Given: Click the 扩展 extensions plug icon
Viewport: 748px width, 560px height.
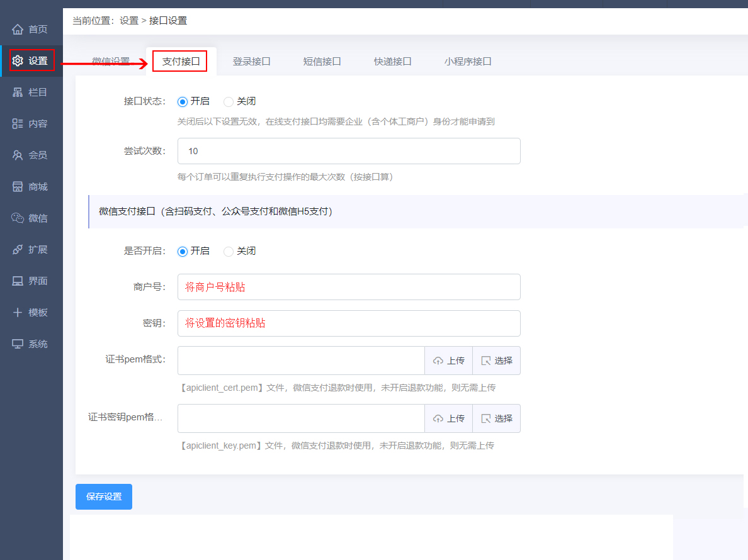Looking at the screenshot, I should pyautogui.click(x=18, y=250).
